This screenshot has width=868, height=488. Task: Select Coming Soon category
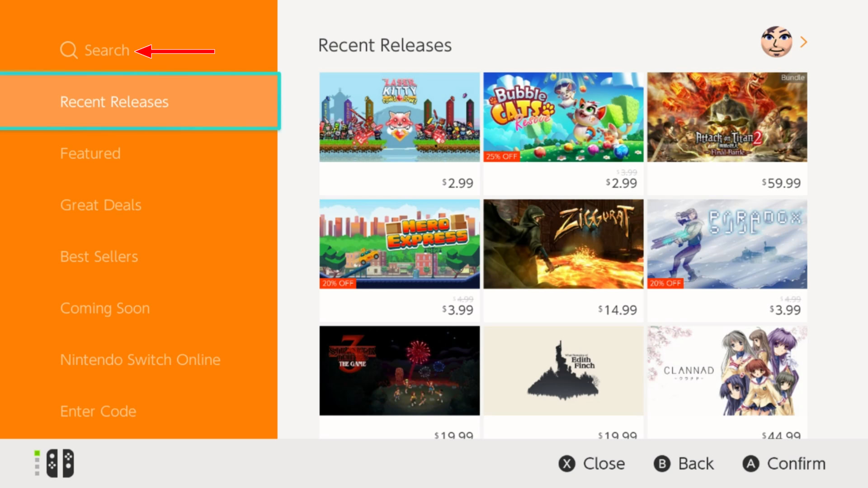tap(105, 307)
